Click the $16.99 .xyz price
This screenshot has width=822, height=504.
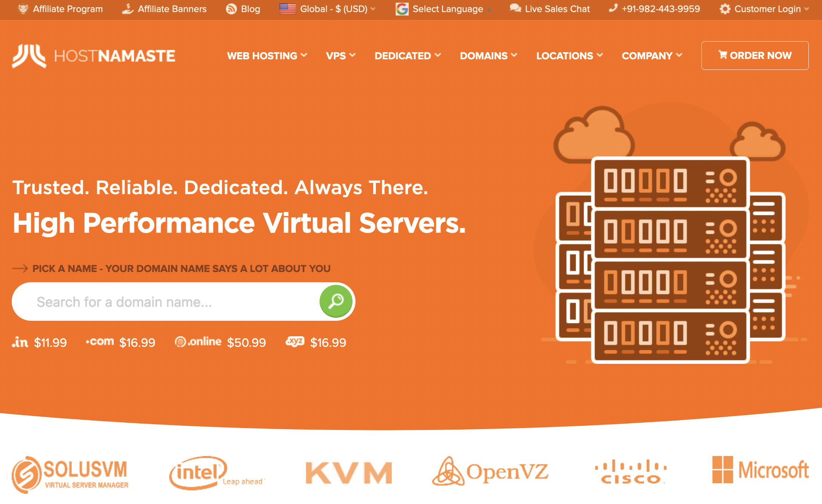[328, 343]
